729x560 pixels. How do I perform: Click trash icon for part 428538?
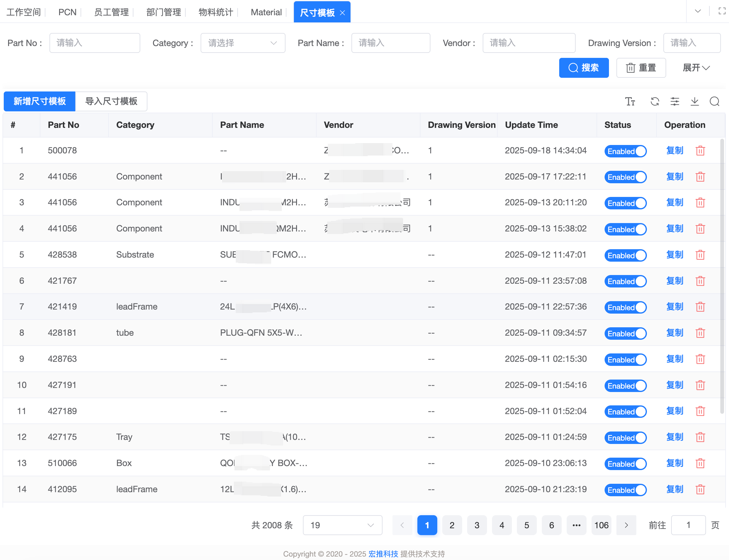click(700, 255)
